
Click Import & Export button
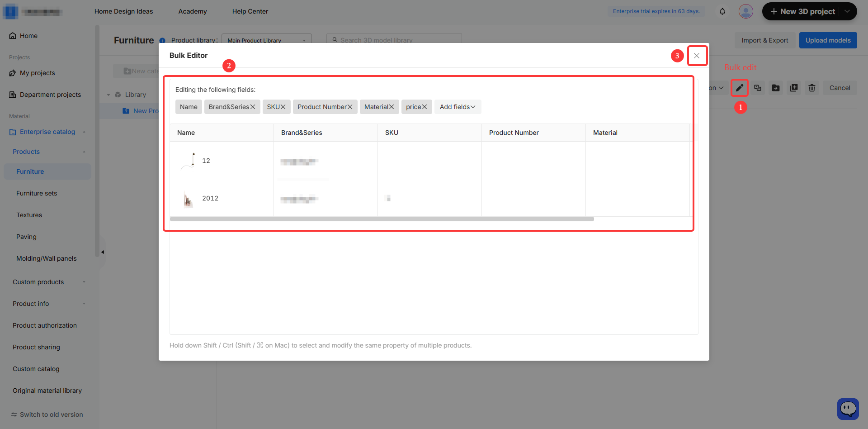click(764, 40)
